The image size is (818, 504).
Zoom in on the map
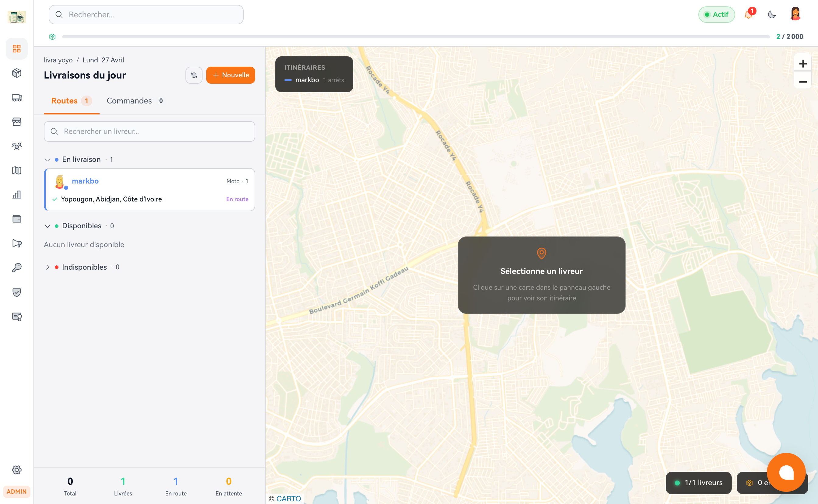(x=803, y=63)
